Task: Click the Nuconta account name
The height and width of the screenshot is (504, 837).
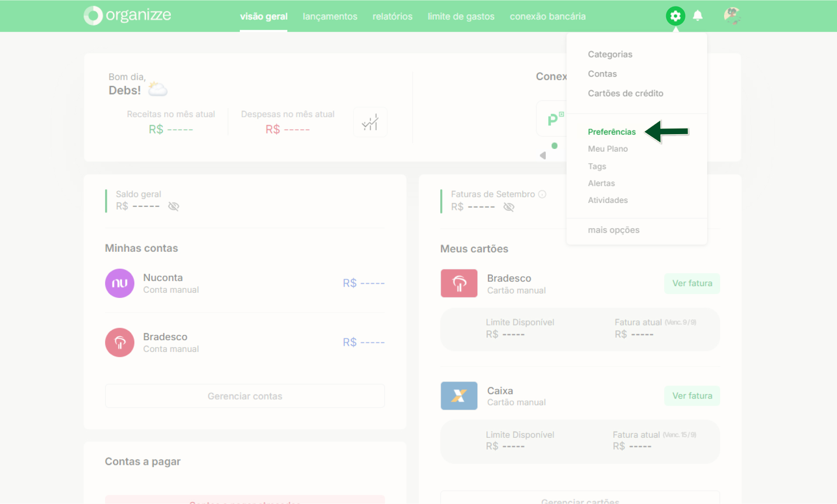Action: coord(163,278)
